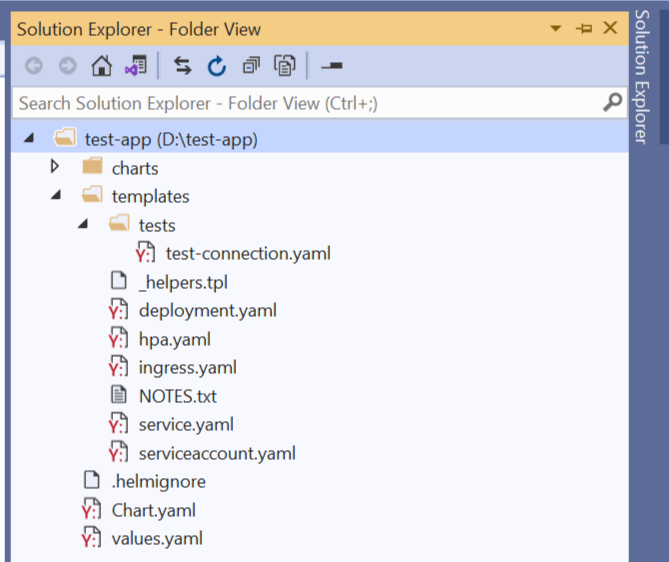Click YAML icon beside test-connection.yaml
669x562 pixels.
pyautogui.click(x=145, y=252)
